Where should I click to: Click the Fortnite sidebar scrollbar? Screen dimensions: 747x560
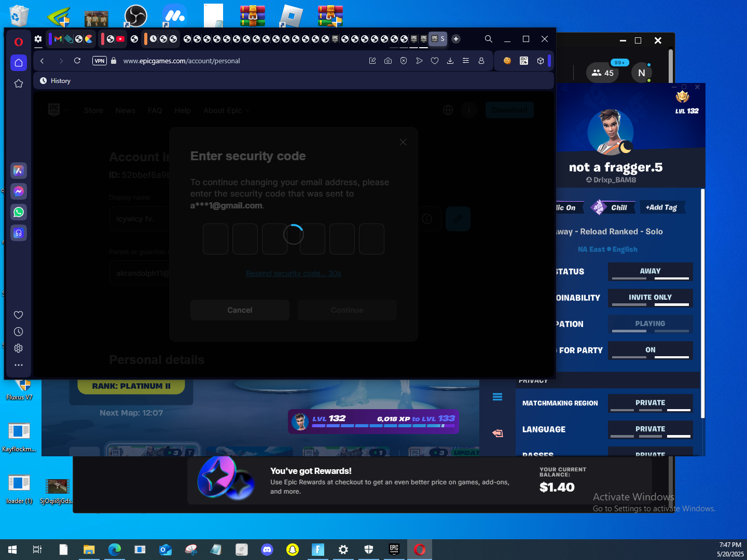point(703,303)
